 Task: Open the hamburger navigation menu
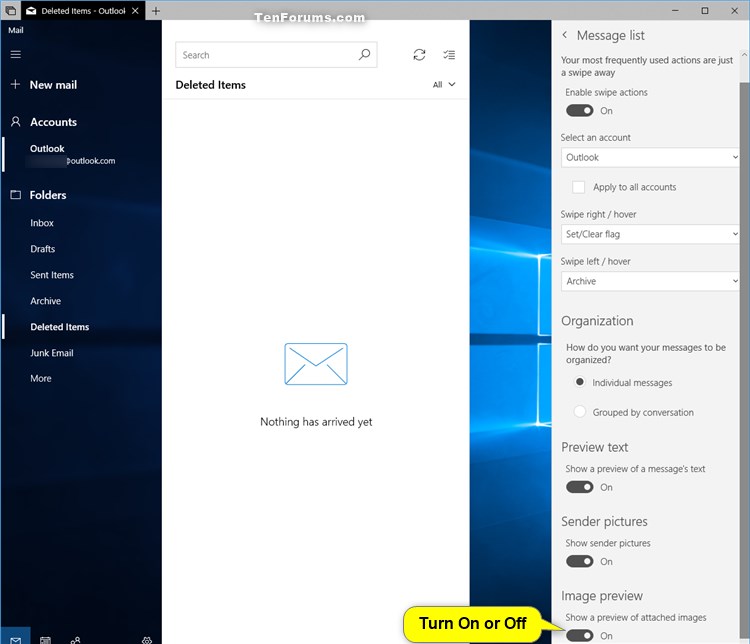pyautogui.click(x=15, y=54)
